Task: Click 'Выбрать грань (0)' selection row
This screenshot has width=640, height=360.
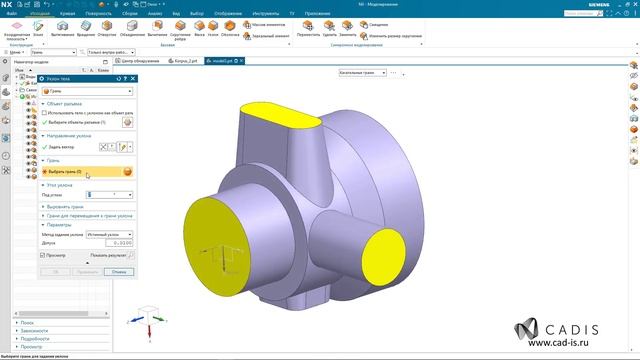Action: tap(87, 172)
